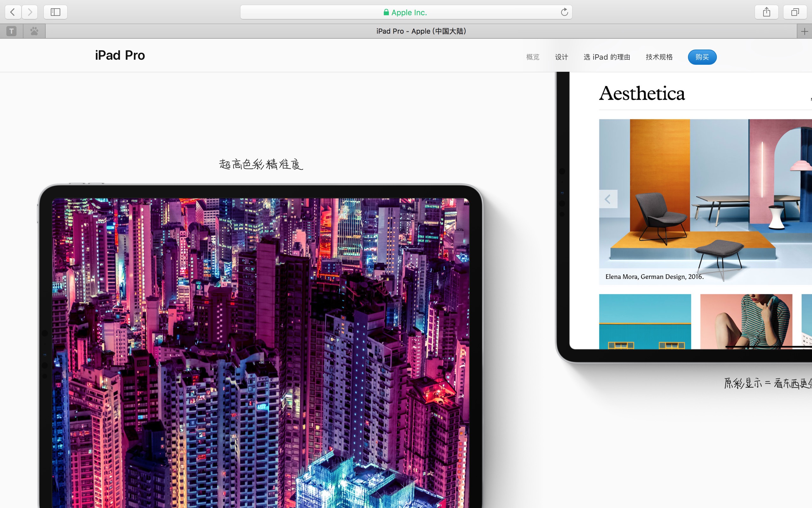The height and width of the screenshot is (508, 812).
Task: Add a new tab with the plus icon
Action: (x=804, y=31)
